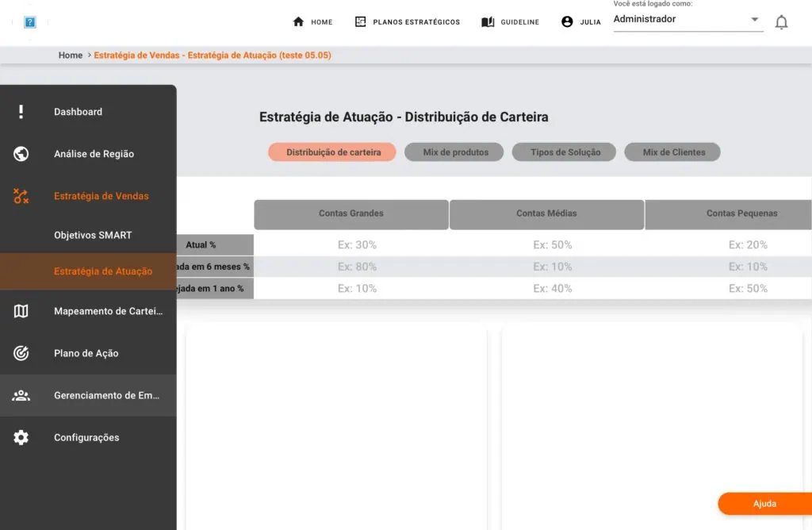Select Dashboard in the sidebar
This screenshot has width=812, height=530.
point(88,112)
